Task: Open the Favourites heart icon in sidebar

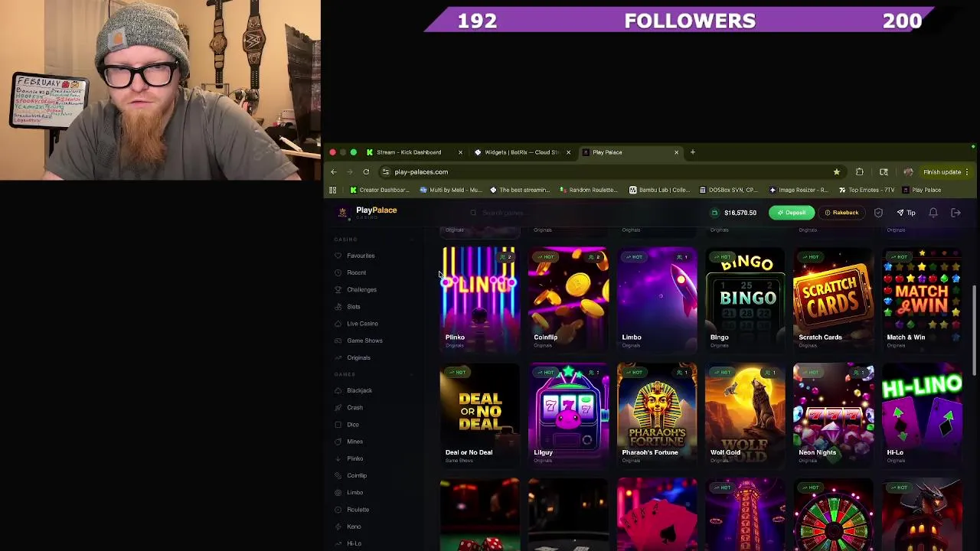Action: coord(338,256)
